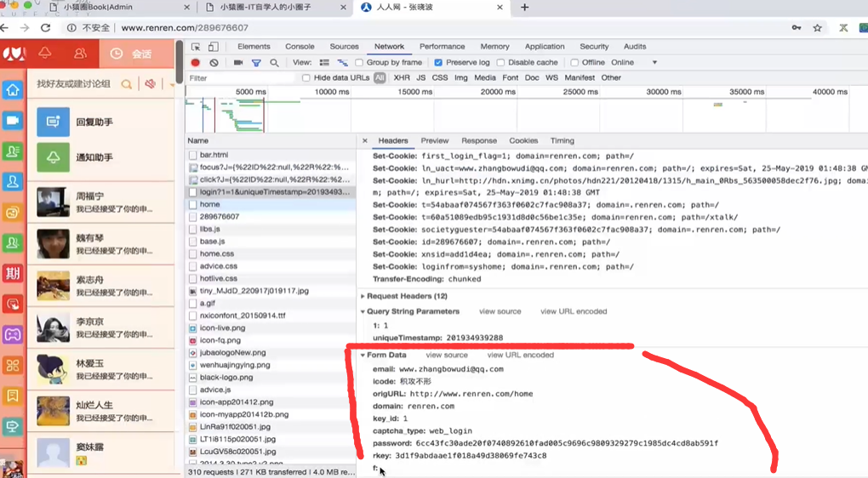
Task: Activate the inspect element picker
Action: (x=196, y=47)
